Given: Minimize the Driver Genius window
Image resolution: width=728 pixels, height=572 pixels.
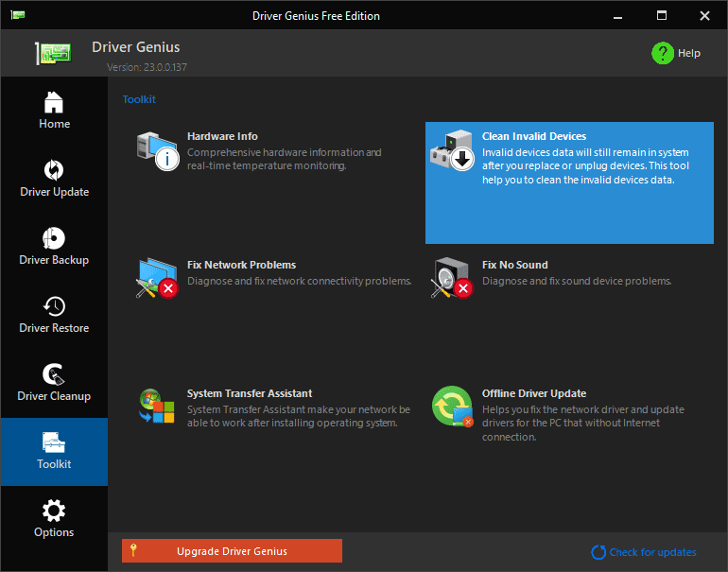Looking at the screenshot, I should click(x=617, y=16).
